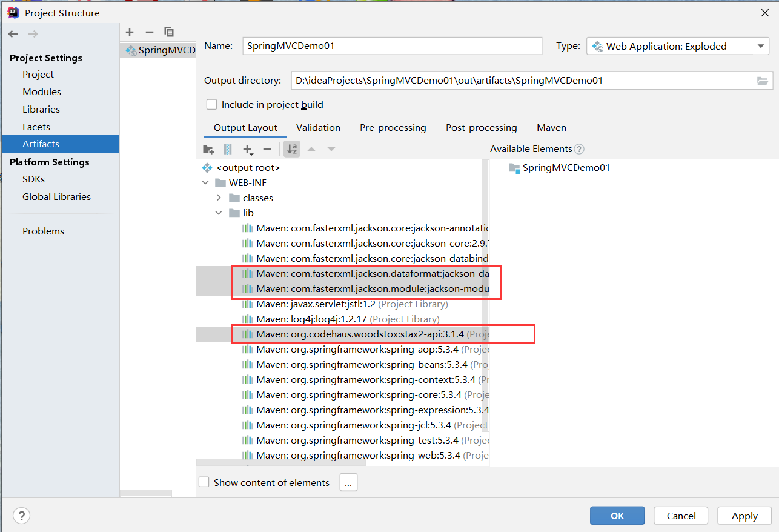The height and width of the screenshot is (532, 779).
Task: Copy the selected artifact
Action: pos(169,32)
